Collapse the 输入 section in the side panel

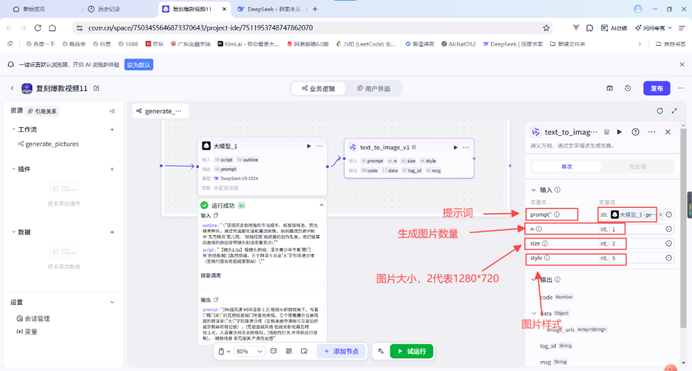click(534, 190)
